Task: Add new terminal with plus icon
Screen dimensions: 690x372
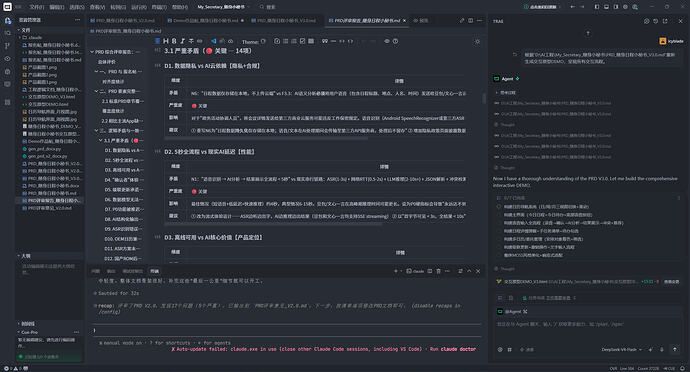Action: (395, 271)
